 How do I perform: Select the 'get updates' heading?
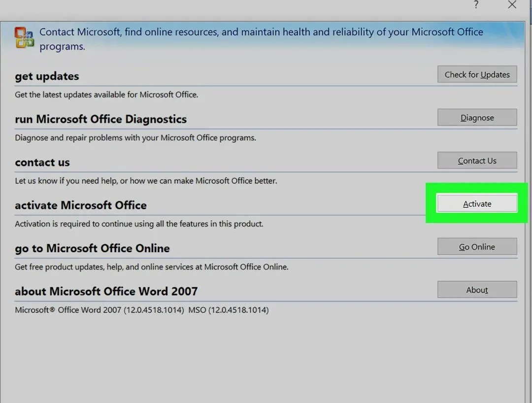(47, 76)
